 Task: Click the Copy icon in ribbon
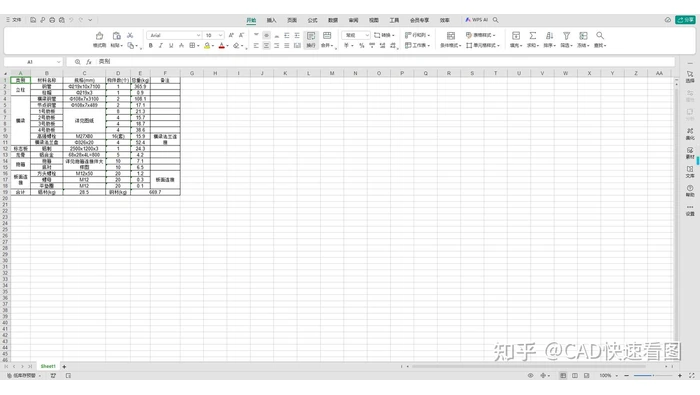[x=130, y=46]
